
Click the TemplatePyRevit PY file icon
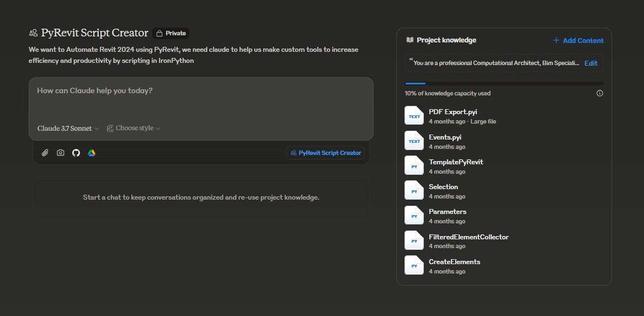click(414, 165)
